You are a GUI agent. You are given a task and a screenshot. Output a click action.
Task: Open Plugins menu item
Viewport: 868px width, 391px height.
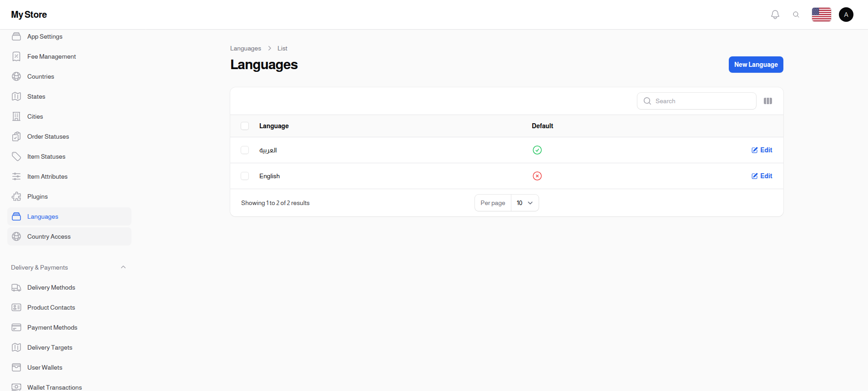[x=69, y=196]
